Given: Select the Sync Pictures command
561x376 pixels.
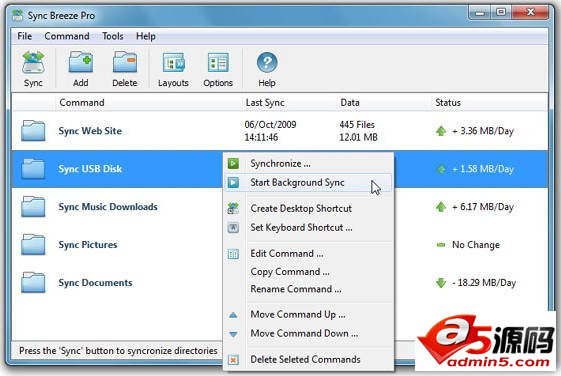Looking at the screenshot, I should [88, 245].
